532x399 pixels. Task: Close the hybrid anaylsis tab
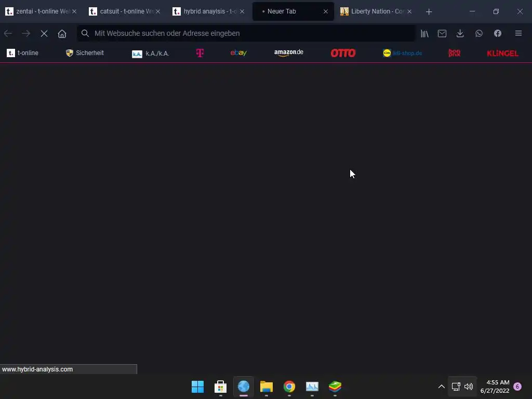point(242,11)
